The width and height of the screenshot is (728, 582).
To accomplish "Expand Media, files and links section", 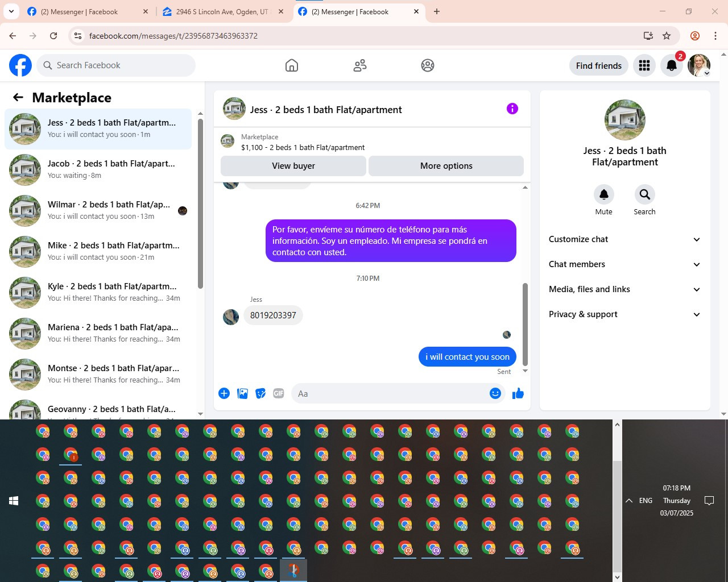I will pyautogui.click(x=624, y=289).
